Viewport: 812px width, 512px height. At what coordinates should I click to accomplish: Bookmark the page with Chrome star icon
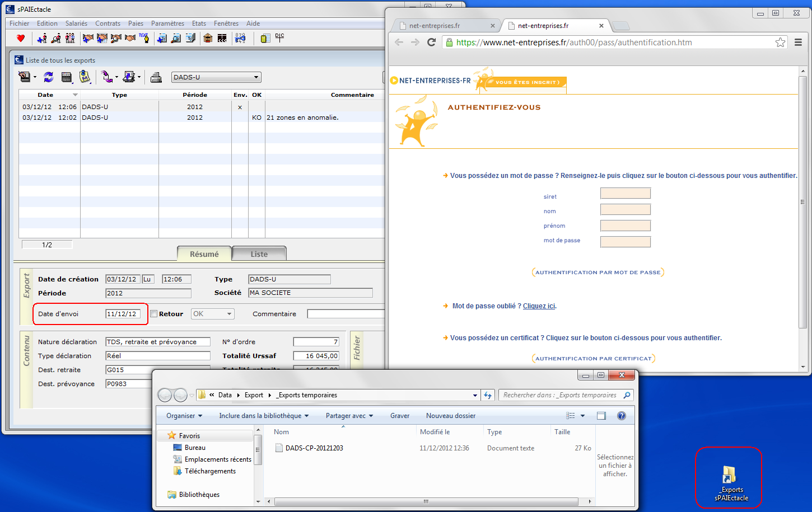click(780, 43)
